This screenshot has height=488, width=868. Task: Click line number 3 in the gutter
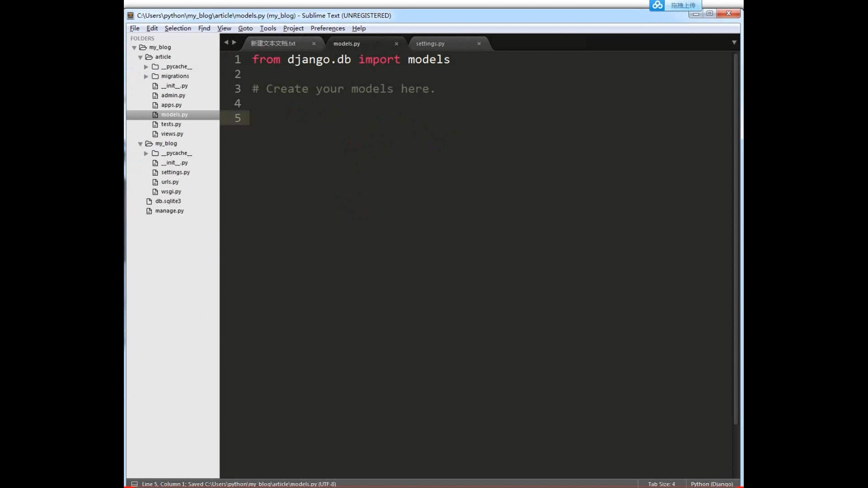(x=238, y=89)
